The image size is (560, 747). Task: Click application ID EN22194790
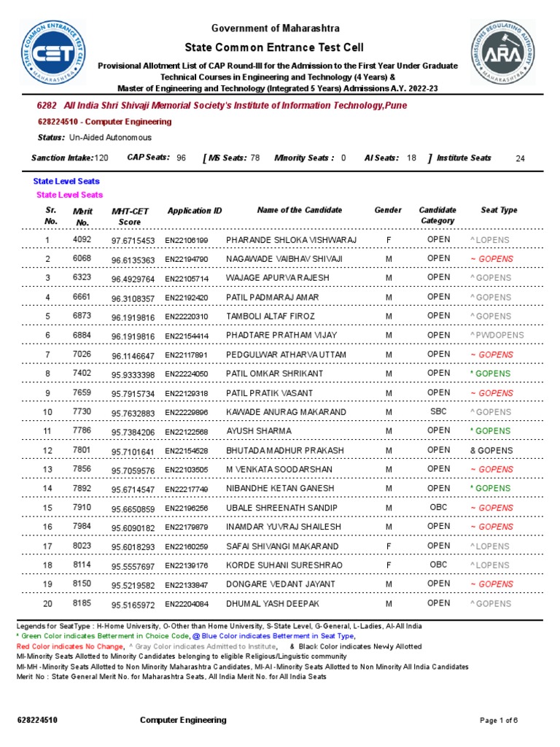pos(187,260)
